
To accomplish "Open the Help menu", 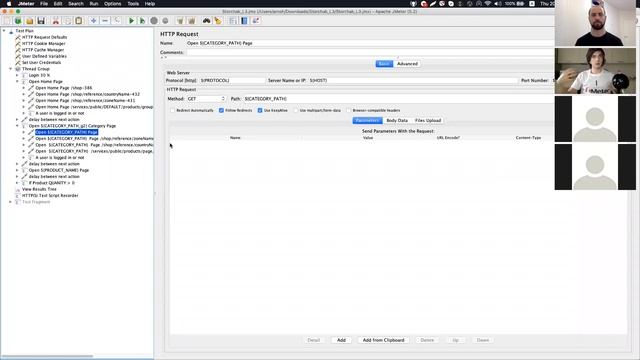I will 150,4.
